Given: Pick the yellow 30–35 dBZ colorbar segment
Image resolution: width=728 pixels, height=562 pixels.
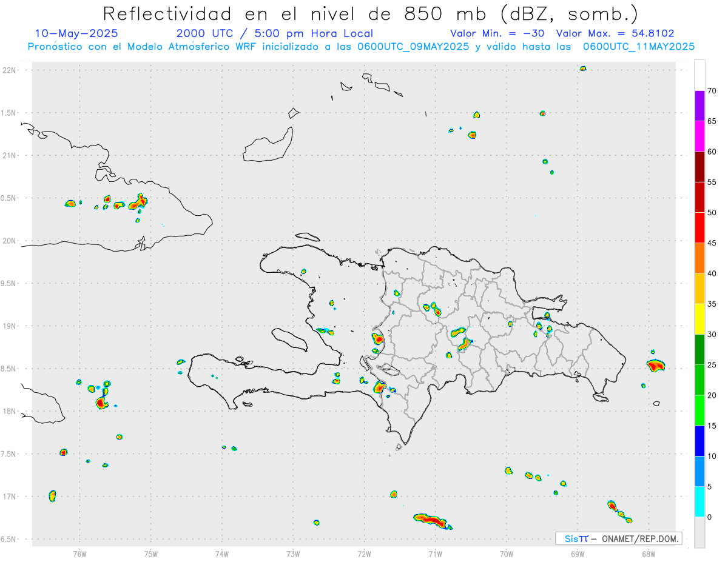Looking at the screenshot, I should tap(699, 319).
